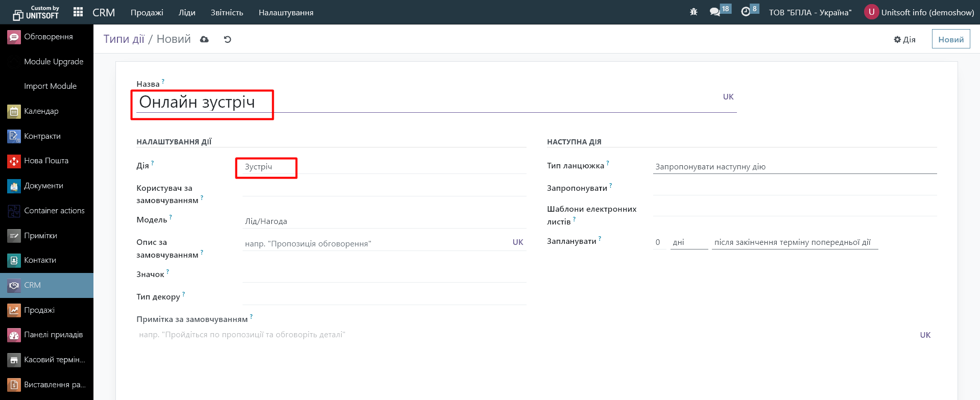Open після закінчення терміну dropdown
Viewport: 980px width, 400px height.
[795, 242]
